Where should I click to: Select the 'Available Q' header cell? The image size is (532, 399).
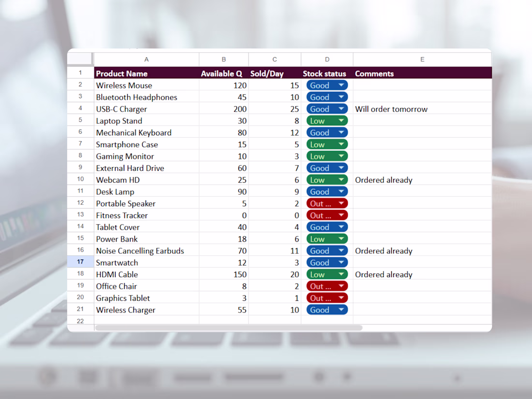[x=223, y=74]
